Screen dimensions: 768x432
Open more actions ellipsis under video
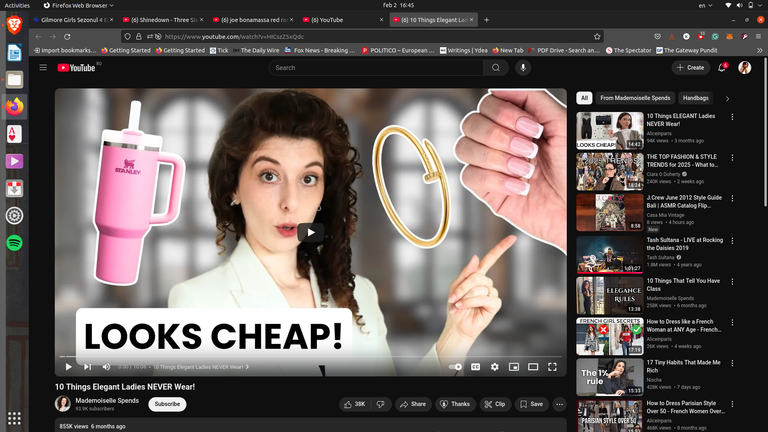pyautogui.click(x=559, y=404)
